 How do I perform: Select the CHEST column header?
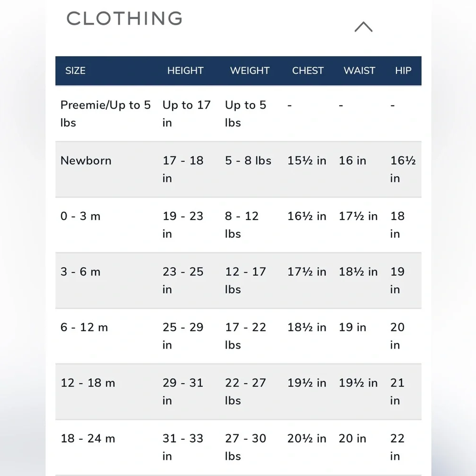308,71
